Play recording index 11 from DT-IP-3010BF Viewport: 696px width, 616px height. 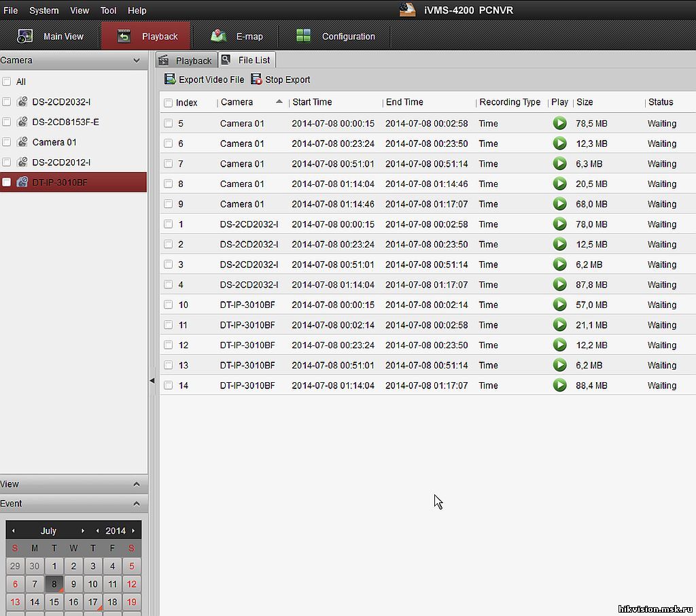[560, 324]
